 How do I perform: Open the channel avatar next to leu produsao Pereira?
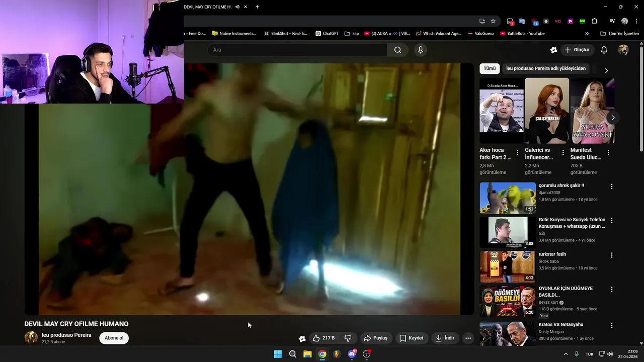(x=31, y=337)
